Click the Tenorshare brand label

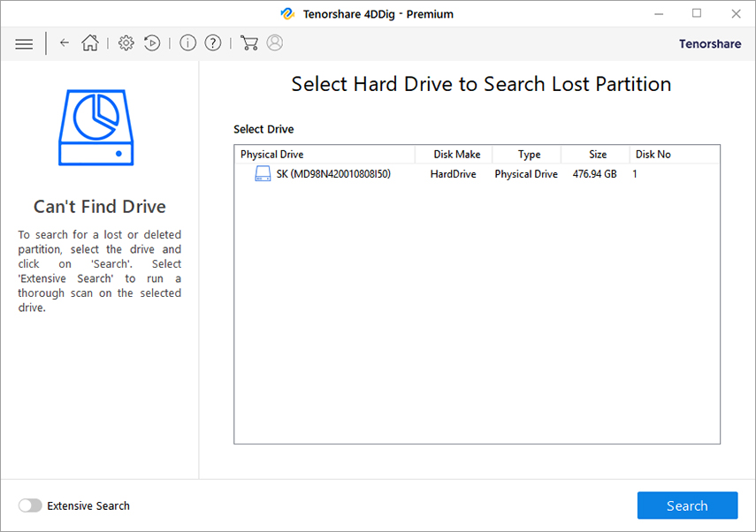(x=710, y=44)
